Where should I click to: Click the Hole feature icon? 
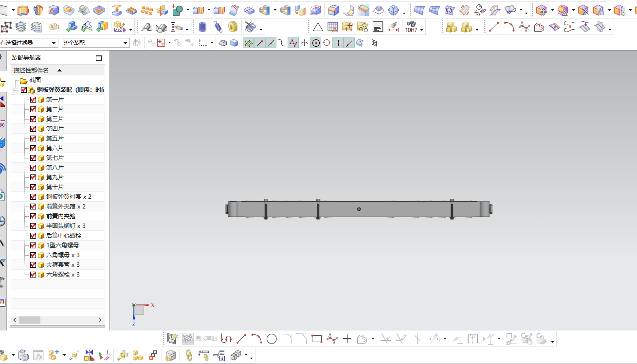click(54, 10)
